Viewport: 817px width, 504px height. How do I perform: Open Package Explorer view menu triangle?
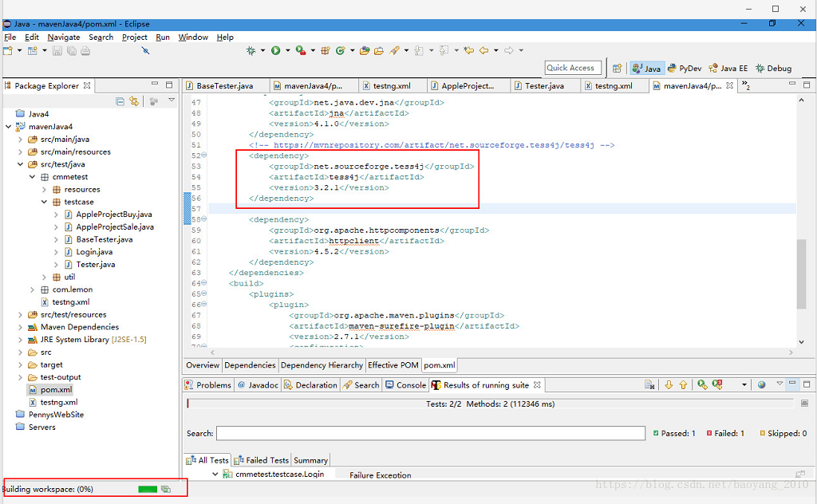tap(172, 100)
